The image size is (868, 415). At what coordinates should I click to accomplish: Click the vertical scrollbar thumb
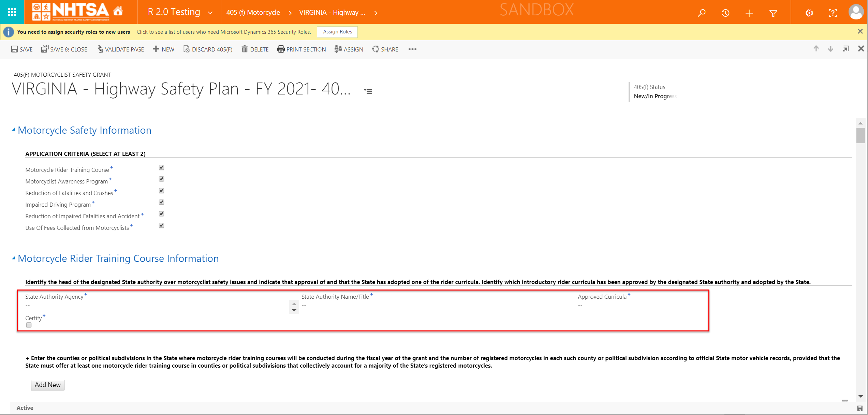click(x=860, y=135)
